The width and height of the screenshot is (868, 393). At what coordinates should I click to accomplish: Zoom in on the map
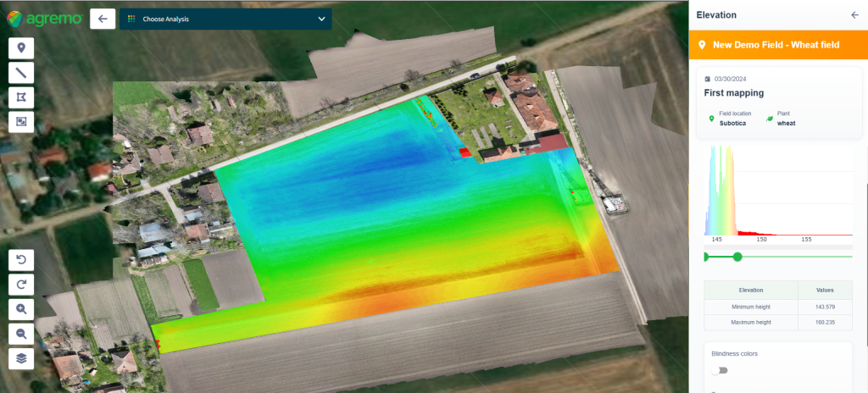21,308
